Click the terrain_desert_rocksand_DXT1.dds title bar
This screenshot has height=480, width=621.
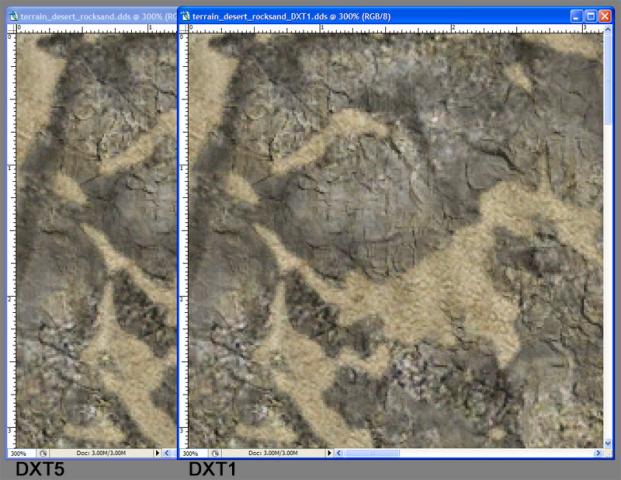[x=380, y=16]
